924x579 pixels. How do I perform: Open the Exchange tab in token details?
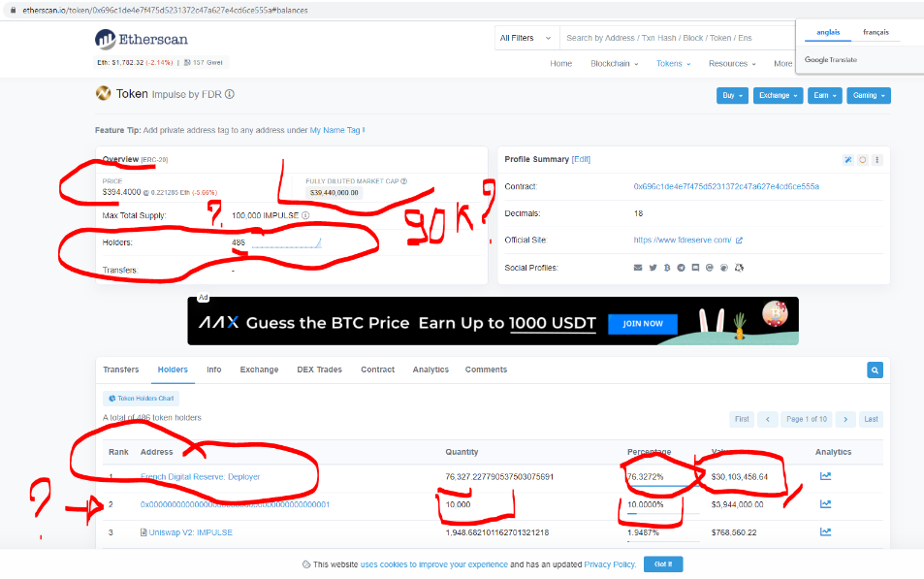(x=259, y=370)
